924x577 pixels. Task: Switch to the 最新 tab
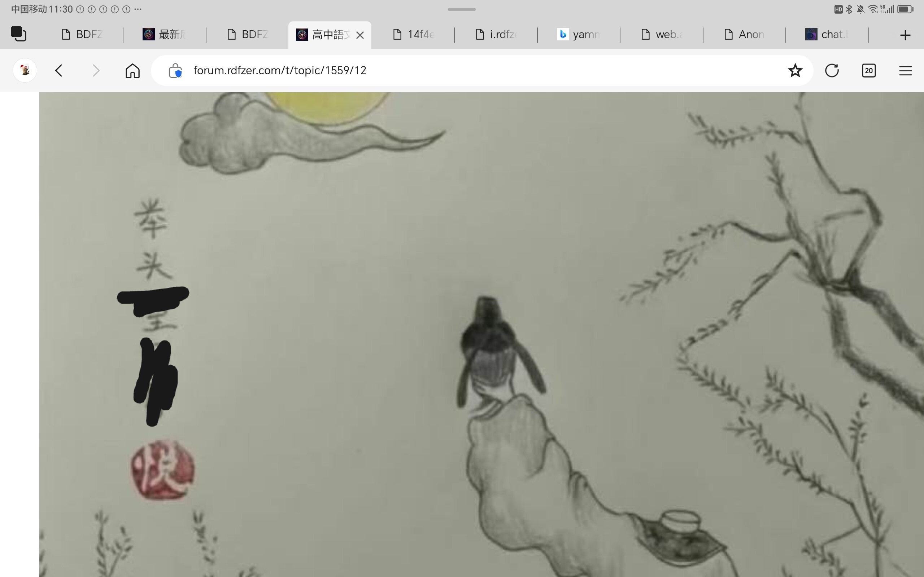pyautogui.click(x=164, y=34)
